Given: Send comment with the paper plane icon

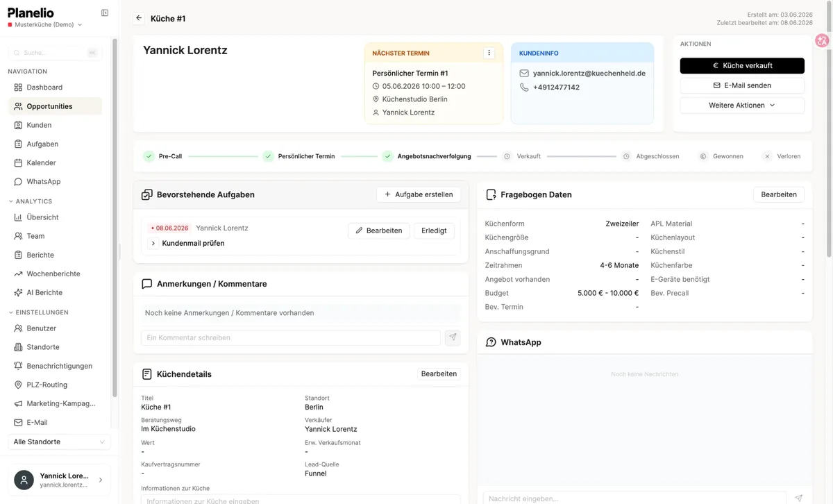Looking at the screenshot, I should click(453, 337).
